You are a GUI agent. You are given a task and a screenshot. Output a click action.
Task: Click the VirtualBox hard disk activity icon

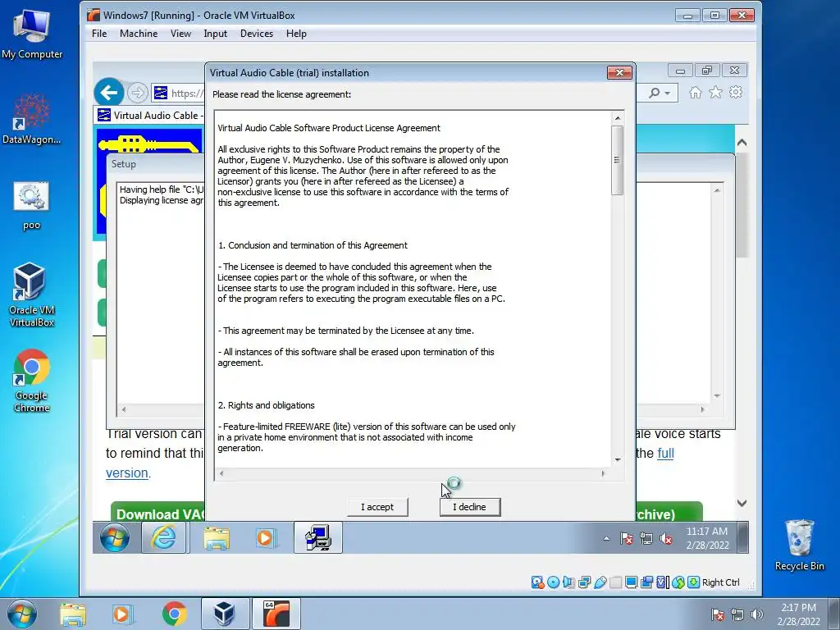coord(537,582)
